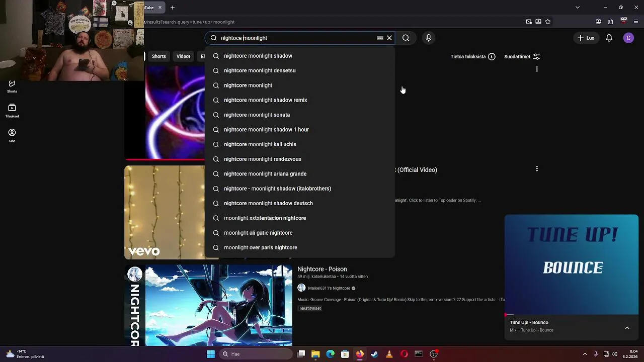Open Suodattimet search filters

[x=522, y=56]
